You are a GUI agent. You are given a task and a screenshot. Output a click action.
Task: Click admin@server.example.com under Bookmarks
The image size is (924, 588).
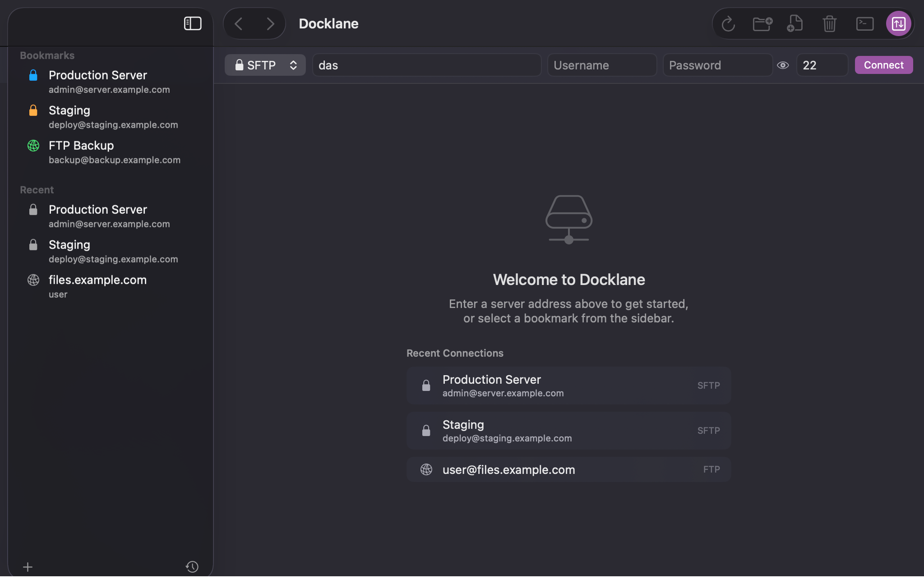[x=109, y=90]
